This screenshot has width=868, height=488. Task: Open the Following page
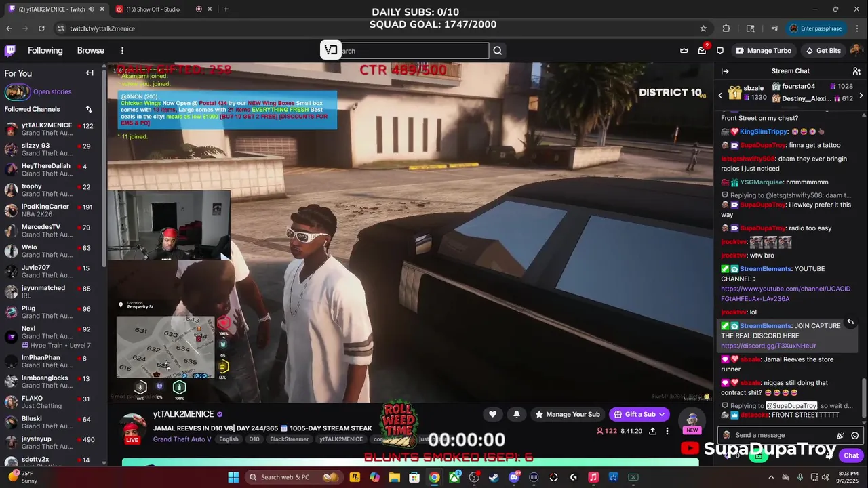click(45, 51)
